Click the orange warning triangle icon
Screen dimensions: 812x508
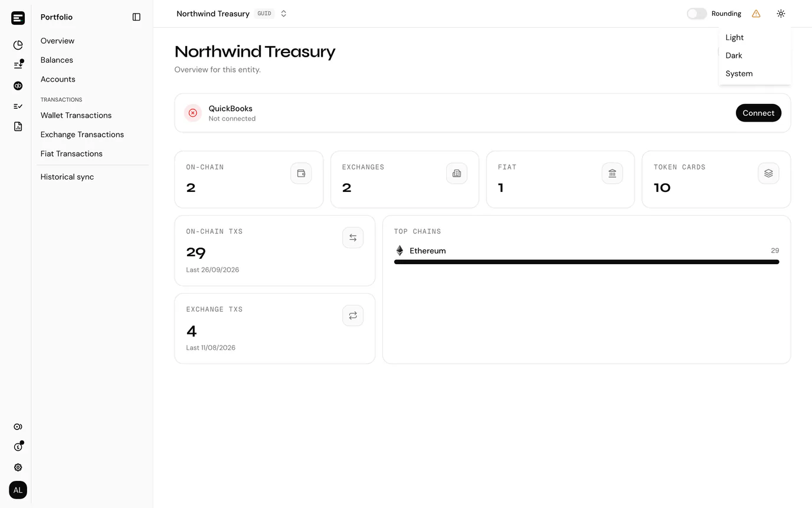click(756, 14)
